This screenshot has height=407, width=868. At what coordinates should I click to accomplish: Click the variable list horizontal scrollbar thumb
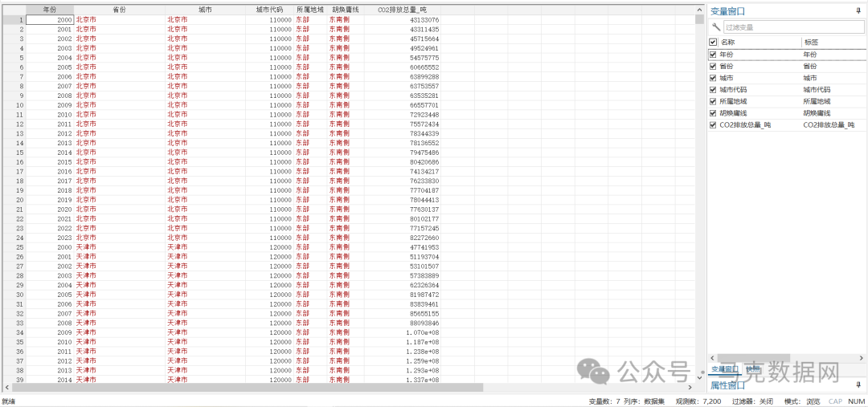click(x=753, y=358)
